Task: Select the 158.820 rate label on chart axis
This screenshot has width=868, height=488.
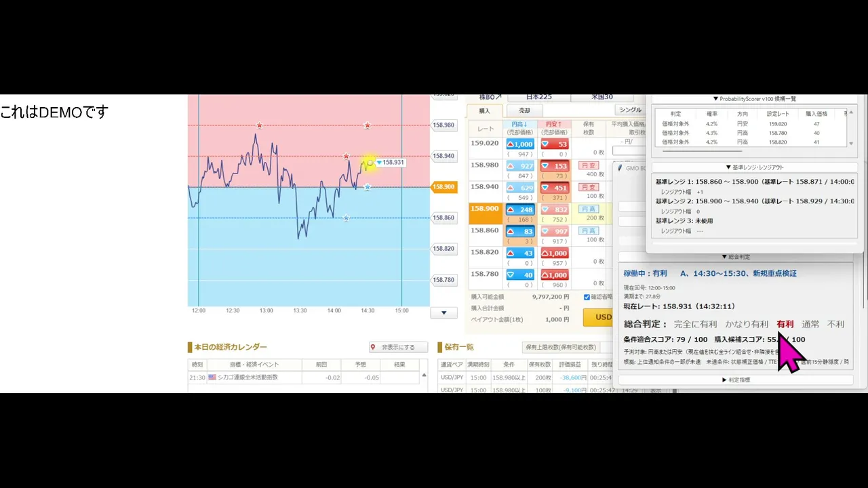Action: pos(443,249)
